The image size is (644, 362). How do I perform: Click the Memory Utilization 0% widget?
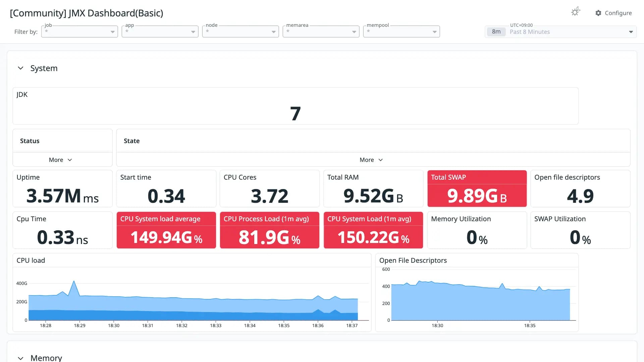pos(477,230)
